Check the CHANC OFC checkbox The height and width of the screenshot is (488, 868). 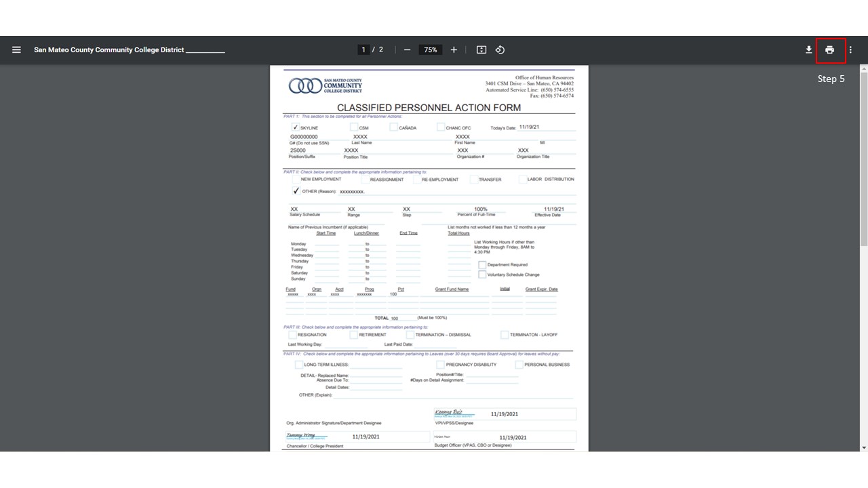[441, 127]
